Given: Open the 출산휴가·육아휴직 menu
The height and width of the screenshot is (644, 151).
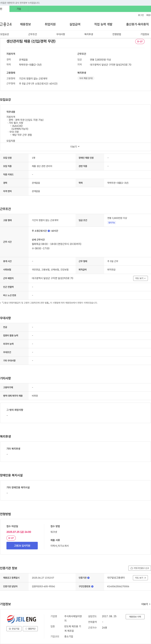Looking at the screenshot, I should 137,24.
